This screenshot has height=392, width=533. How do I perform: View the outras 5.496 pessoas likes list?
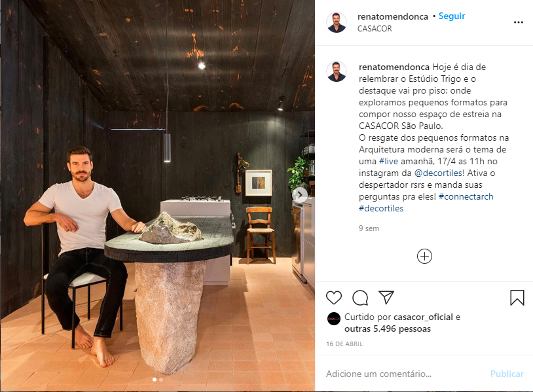(x=388, y=329)
